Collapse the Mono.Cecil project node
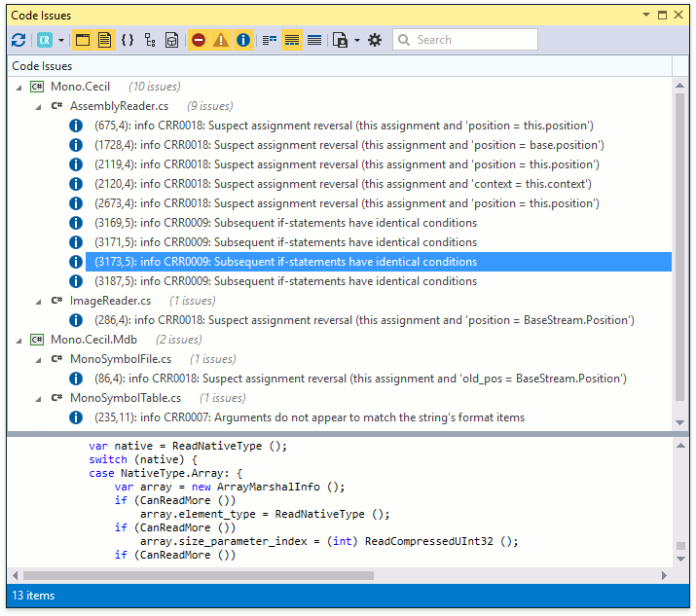This screenshot has width=696, height=616. [18, 87]
